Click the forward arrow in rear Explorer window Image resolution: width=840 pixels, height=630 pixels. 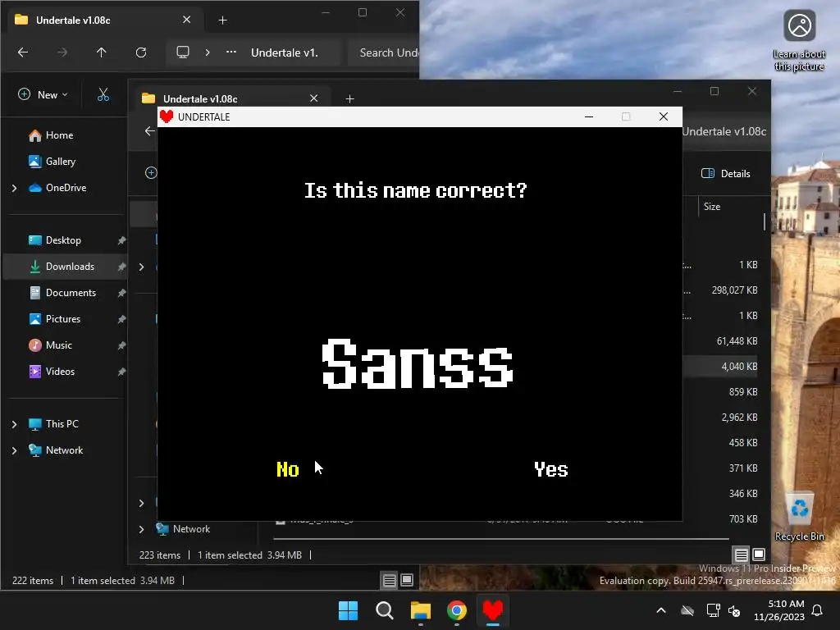coord(62,52)
